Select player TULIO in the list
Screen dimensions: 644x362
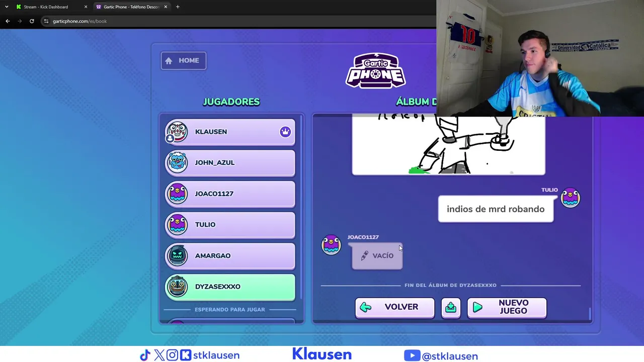pos(230,225)
